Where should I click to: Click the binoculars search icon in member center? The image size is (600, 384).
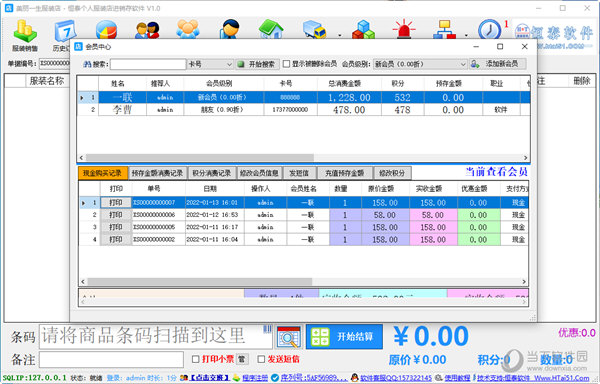[87, 64]
